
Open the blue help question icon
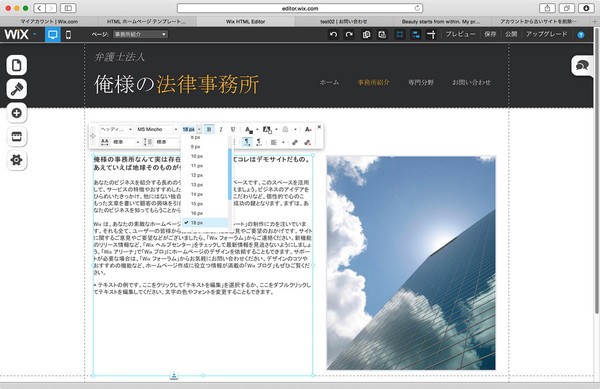(x=581, y=35)
